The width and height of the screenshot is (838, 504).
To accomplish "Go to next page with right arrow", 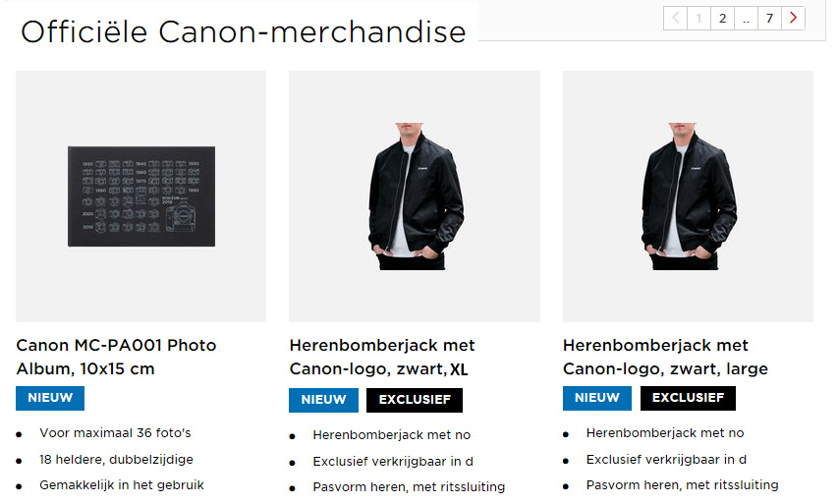I will (x=794, y=18).
